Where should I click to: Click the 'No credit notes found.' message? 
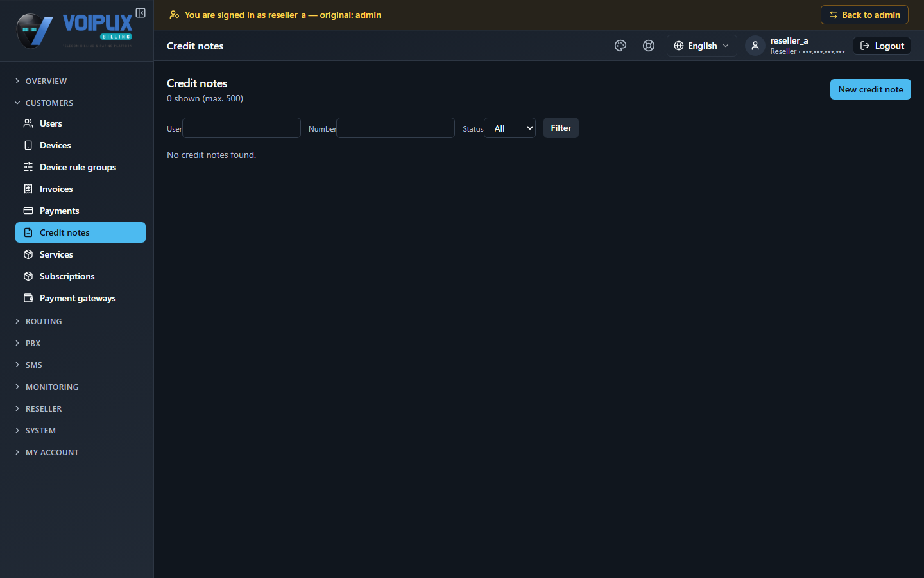[212, 155]
